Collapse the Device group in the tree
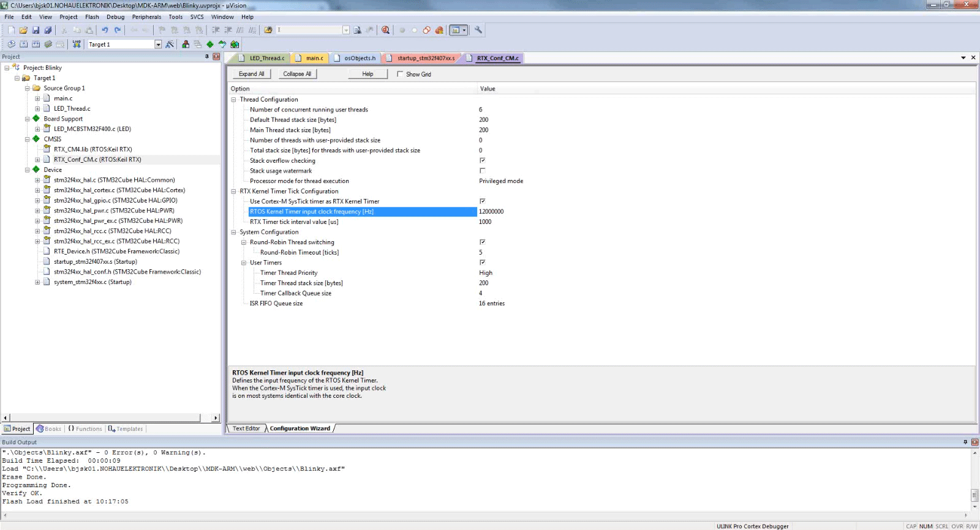This screenshot has height=530, width=980. pyautogui.click(x=27, y=170)
